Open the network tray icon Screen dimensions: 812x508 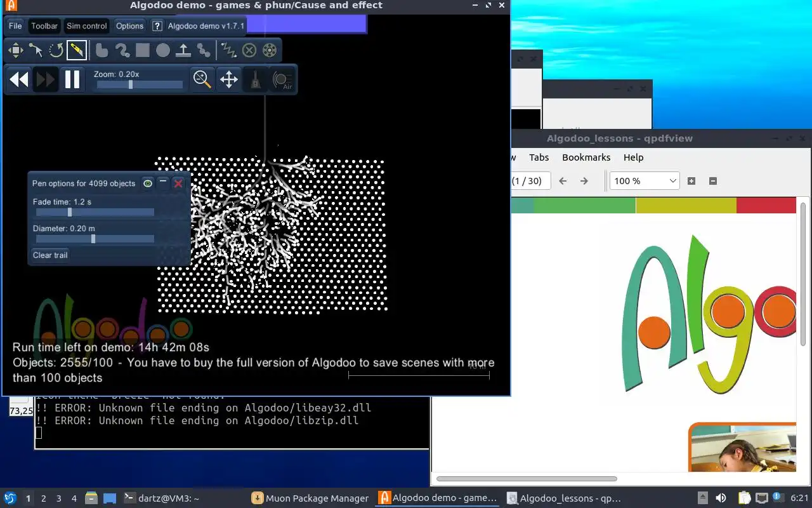[761, 498]
